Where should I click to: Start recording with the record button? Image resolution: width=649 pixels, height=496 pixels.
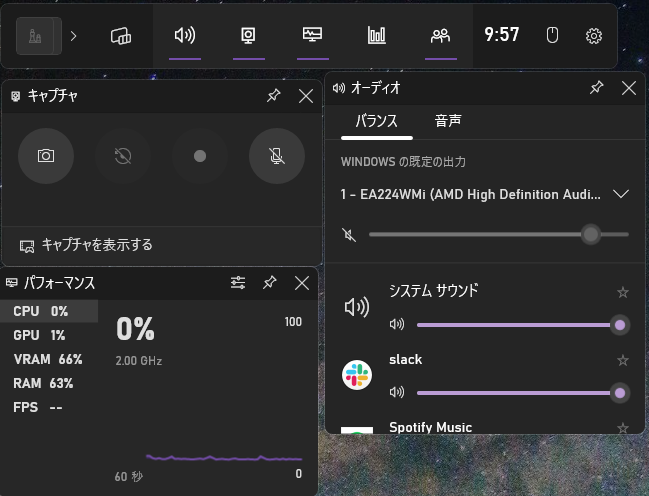point(200,156)
